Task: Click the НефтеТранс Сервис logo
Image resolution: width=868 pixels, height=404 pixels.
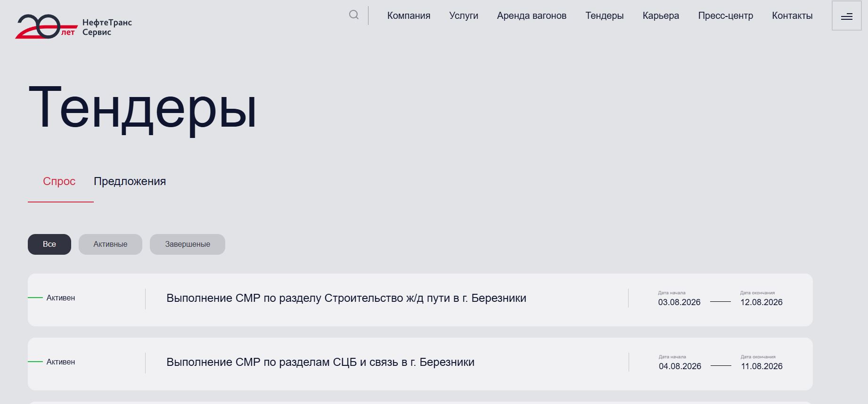Action: [x=74, y=26]
